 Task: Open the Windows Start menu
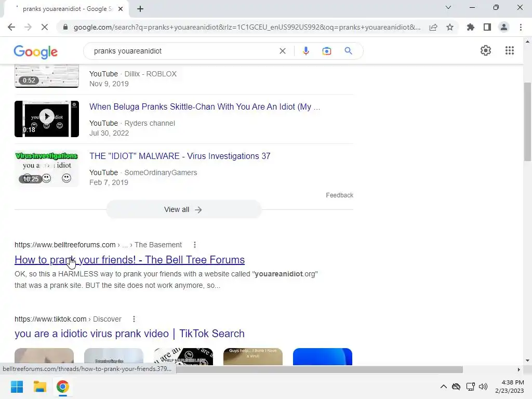pyautogui.click(x=17, y=387)
